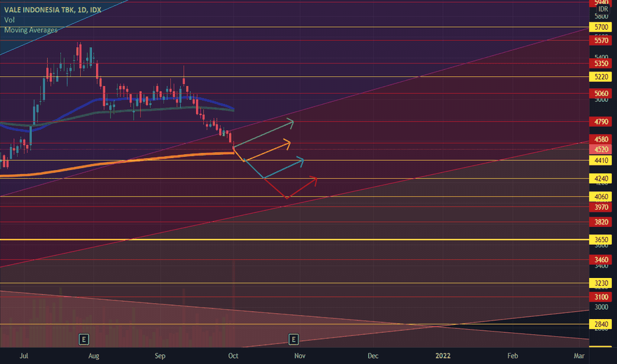Click the Moving Averages indicator label
Image resolution: width=617 pixels, height=364 pixels.
pyautogui.click(x=30, y=30)
